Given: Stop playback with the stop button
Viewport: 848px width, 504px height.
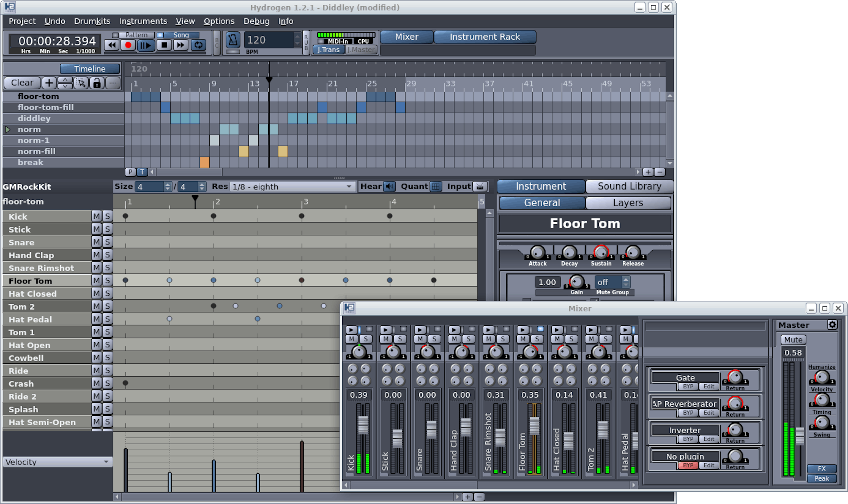Looking at the screenshot, I should point(164,45).
